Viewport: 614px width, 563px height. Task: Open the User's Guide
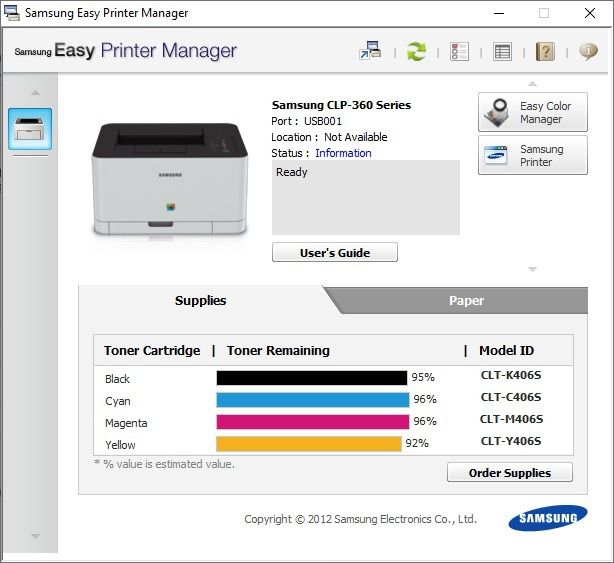point(335,252)
